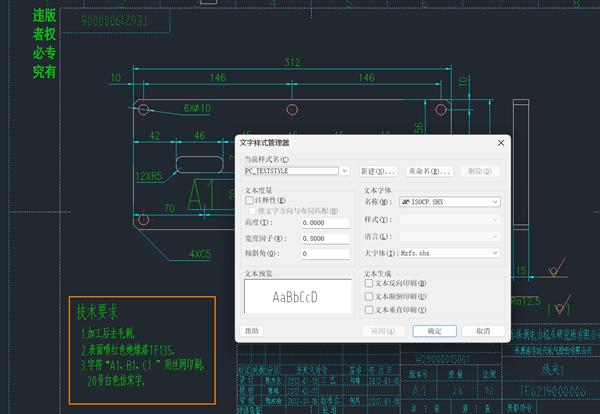Cancel the dialog with 取消
Viewport: 600px width, 414px height.
point(483,331)
